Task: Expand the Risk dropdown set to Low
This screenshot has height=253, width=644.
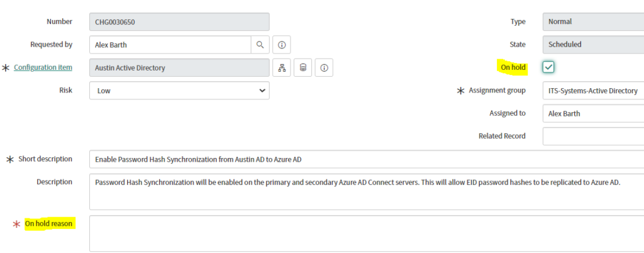Action: 179,91
